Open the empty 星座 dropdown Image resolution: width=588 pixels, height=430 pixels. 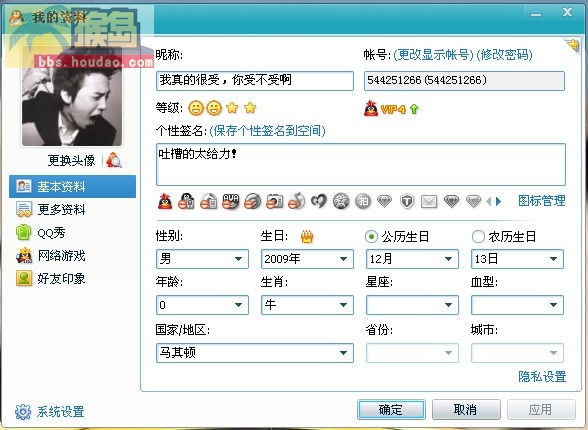coord(412,305)
